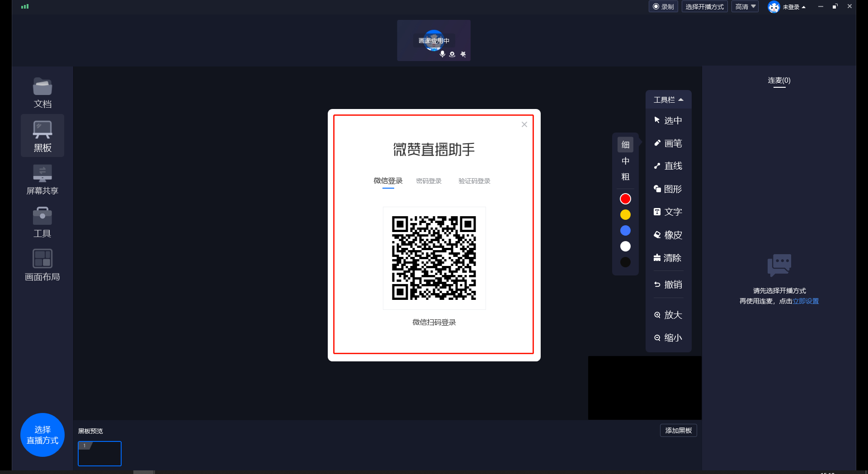Viewport: 868px width, 474px height.
Task: Pick the yellow pen color
Action: 625,215
